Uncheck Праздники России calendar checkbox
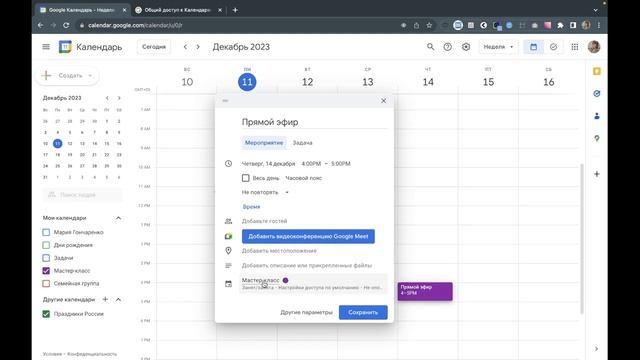The width and height of the screenshot is (640, 360). click(x=46, y=314)
